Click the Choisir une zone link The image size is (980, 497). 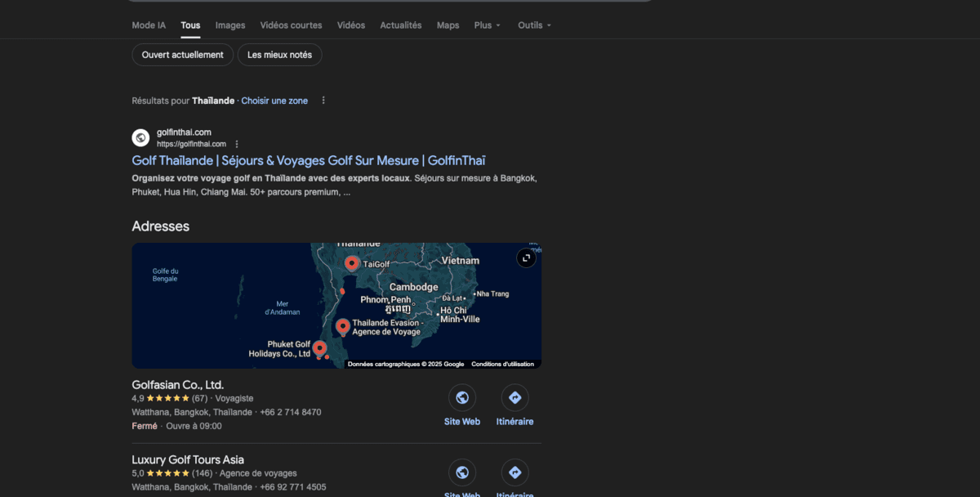click(274, 101)
